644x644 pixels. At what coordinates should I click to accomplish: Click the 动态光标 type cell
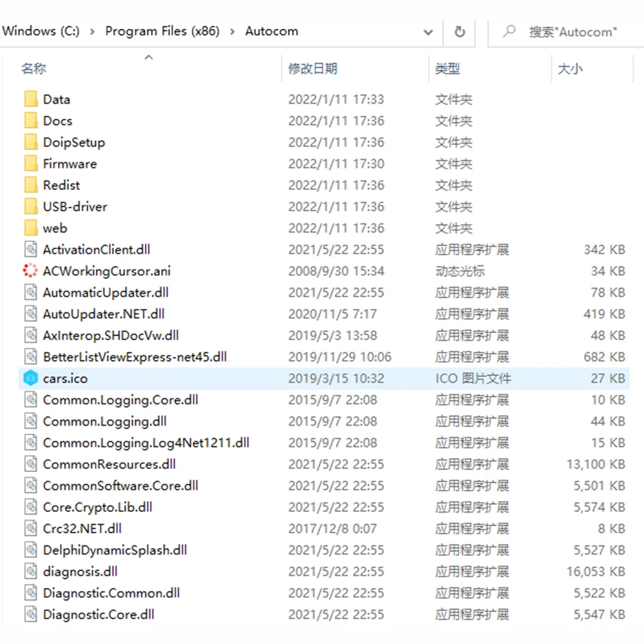coord(460,270)
